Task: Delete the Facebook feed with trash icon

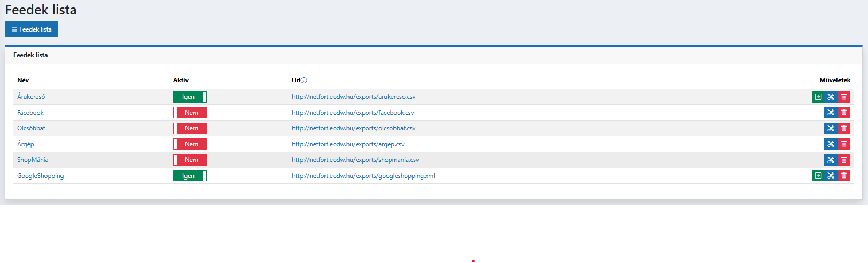Action: (844, 113)
